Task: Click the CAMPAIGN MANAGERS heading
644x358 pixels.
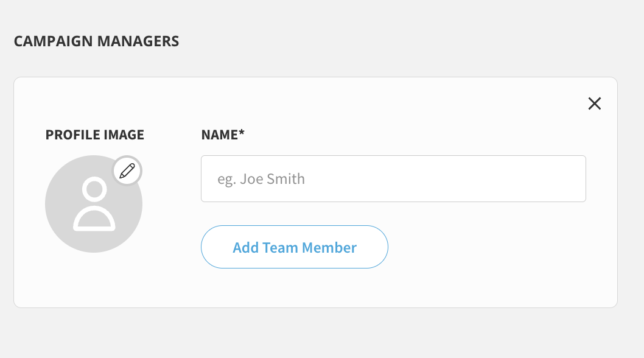Action: coord(97,41)
